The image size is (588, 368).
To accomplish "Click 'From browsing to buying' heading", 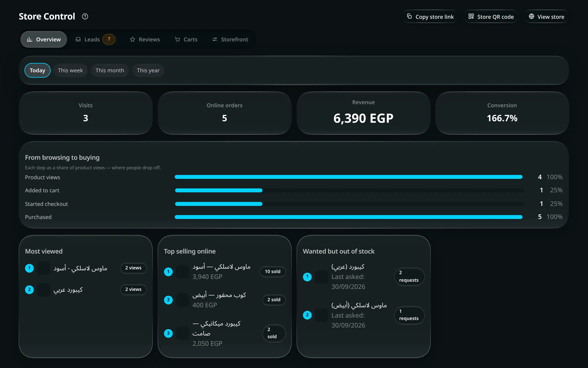I will coord(62,158).
